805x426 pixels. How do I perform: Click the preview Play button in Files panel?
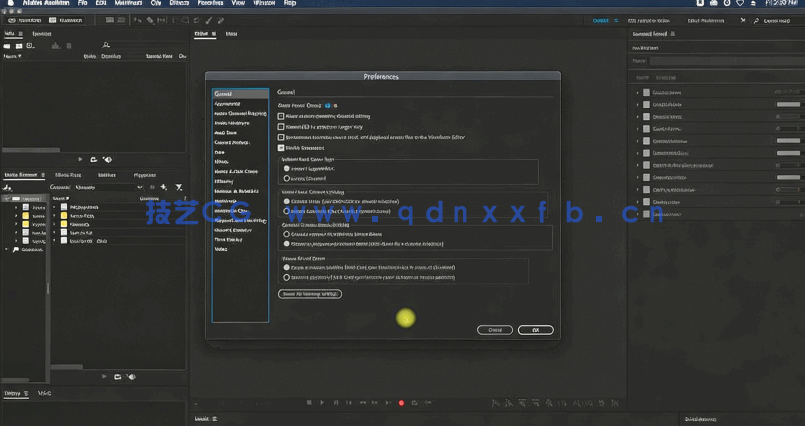point(81,159)
